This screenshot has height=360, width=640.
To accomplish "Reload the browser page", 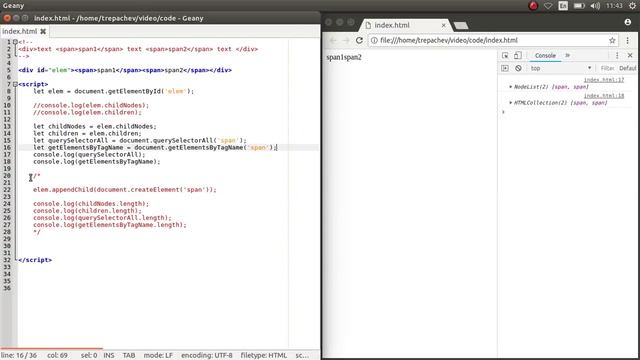I will point(359,40).
